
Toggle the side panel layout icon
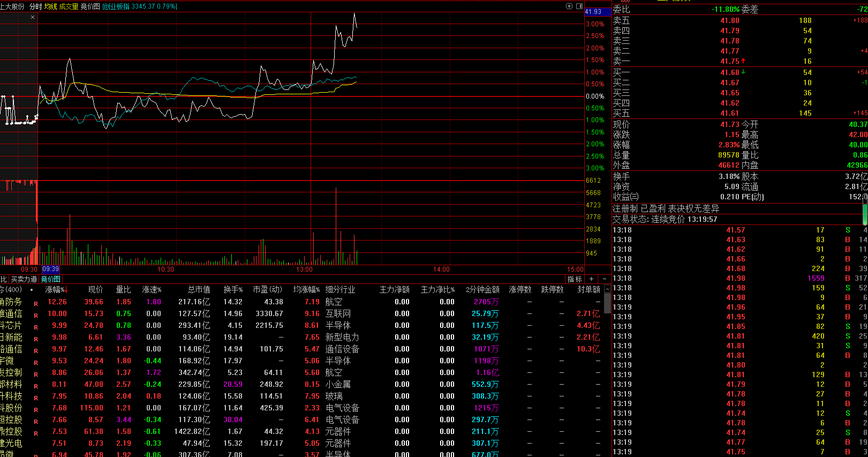579,6
